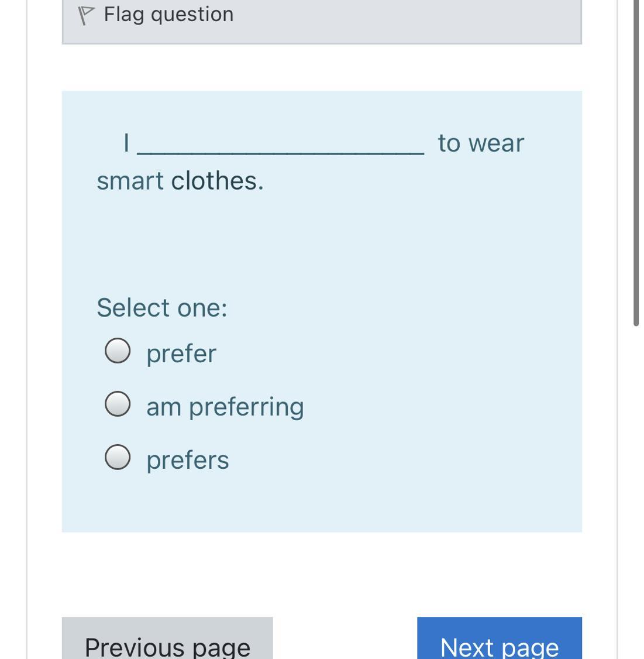Viewport: 644px width, 659px height.
Task: Click the 'Select one:' prompt text
Action: [162, 308]
